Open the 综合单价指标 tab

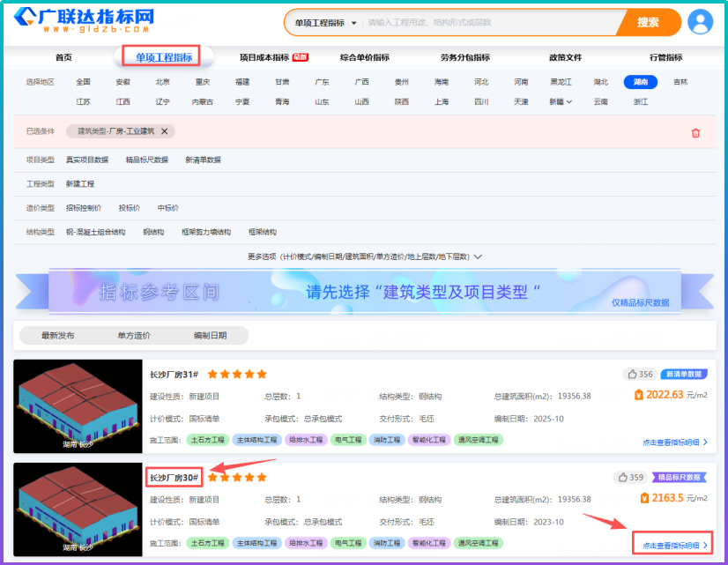tap(365, 57)
